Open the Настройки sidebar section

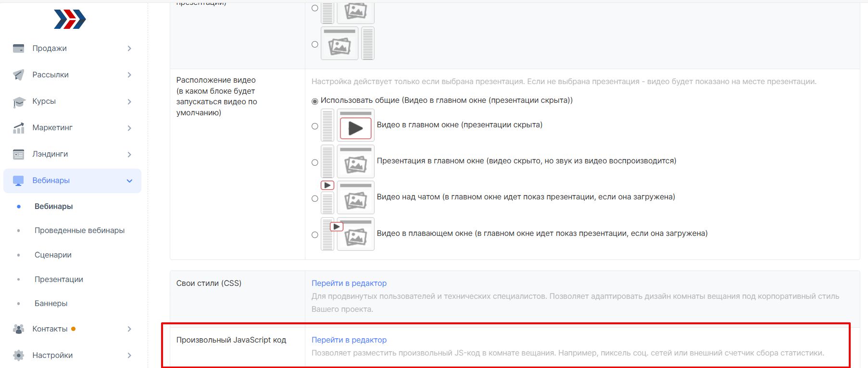tap(72, 356)
